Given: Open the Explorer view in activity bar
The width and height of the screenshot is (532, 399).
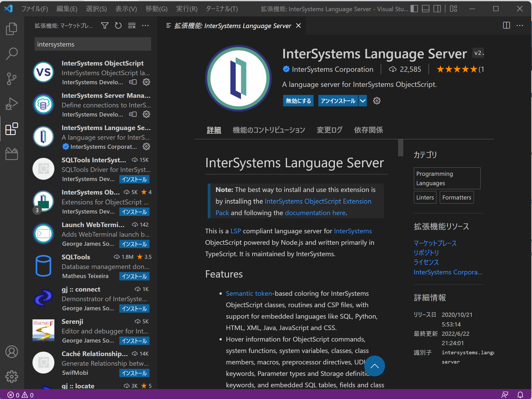Looking at the screenshot, I should [x=11, y=28].
